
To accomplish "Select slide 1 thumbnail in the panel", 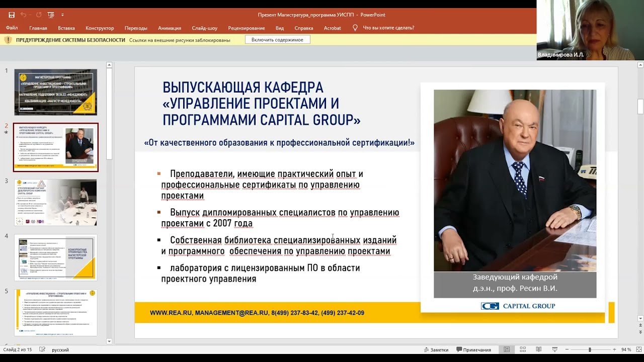I will coord(55,92).
